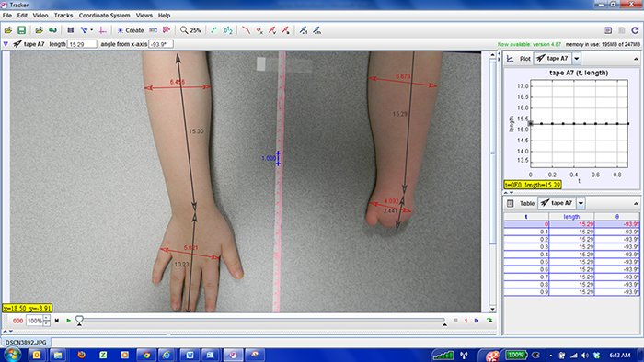Click the step size '1' button
The image size is (644, 362).
tap(466, 321)
